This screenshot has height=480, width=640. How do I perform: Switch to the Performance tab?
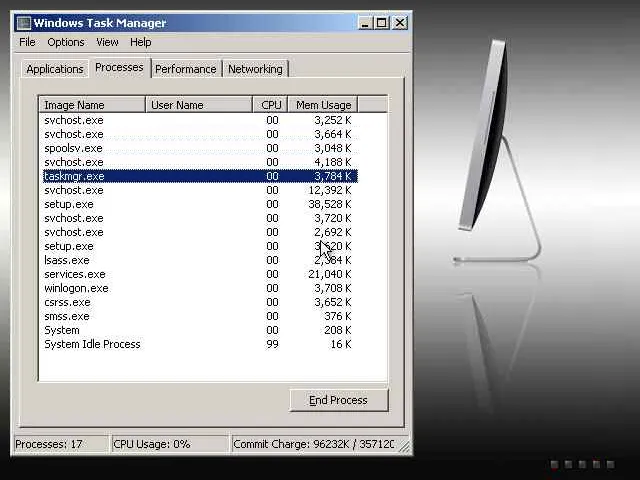[x=186, y=69]
